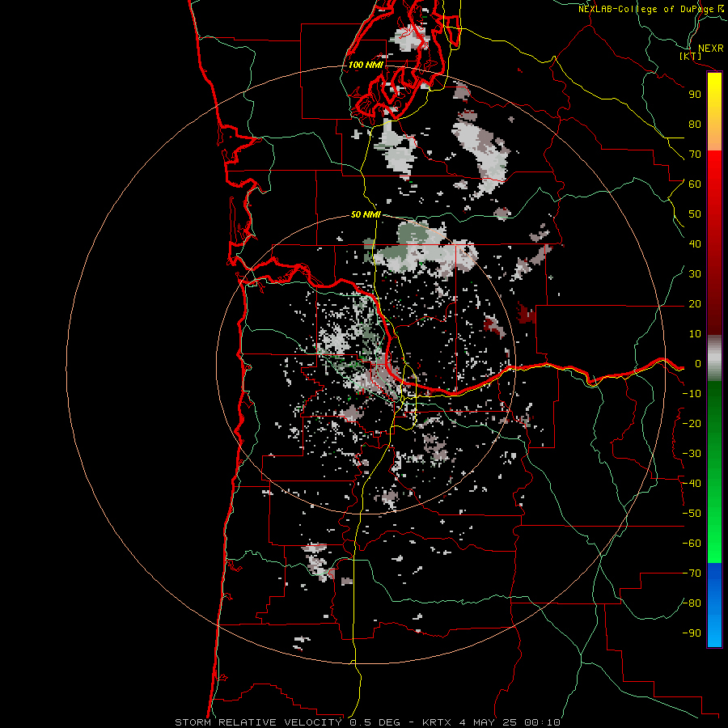This screenshot has width=728, height=728.
Task: Click the -60 knot scale label
Action: pyautogui.click(x=692, y=544)
